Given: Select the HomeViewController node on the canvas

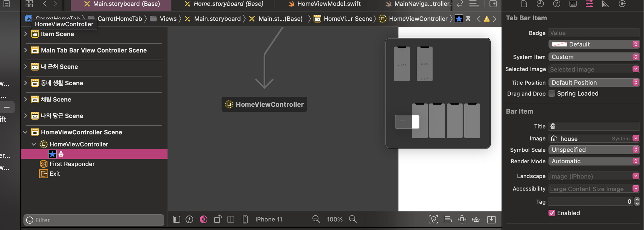Looking at the screenshot, I should (264, 104).
